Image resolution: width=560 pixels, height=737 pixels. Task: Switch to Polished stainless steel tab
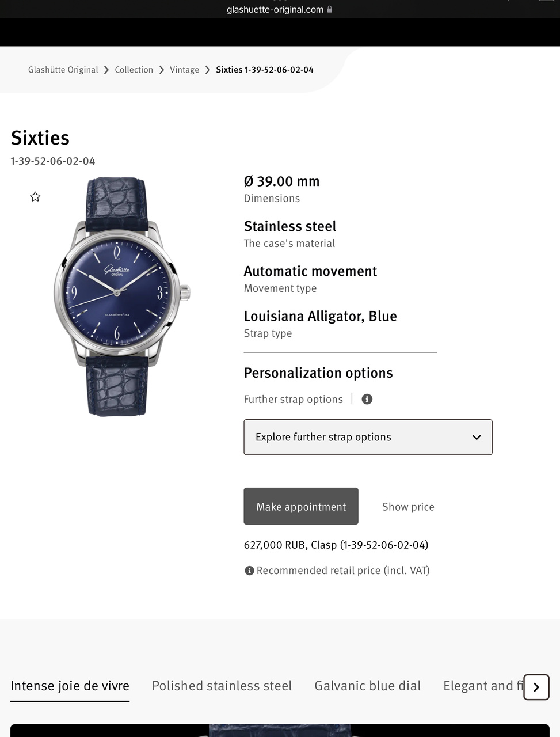[x=222, y=686]
